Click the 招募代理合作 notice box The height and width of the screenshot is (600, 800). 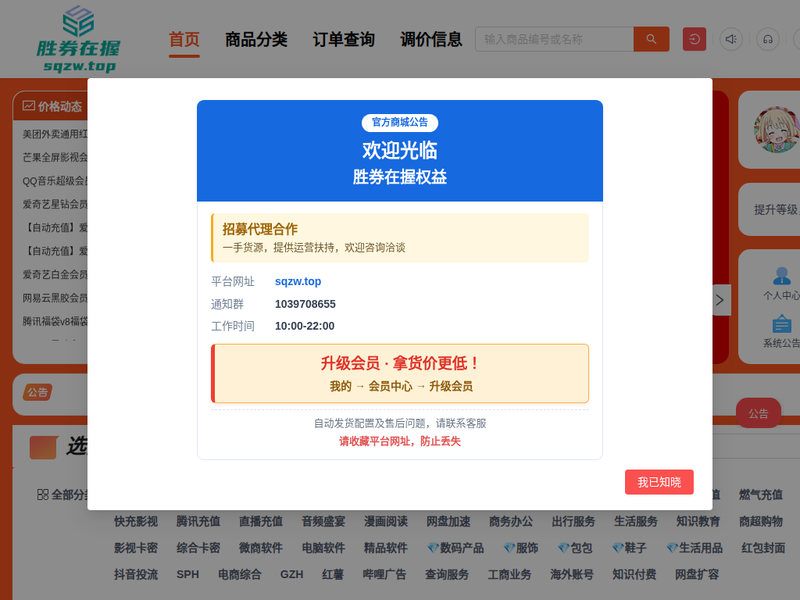pos(400,238)
